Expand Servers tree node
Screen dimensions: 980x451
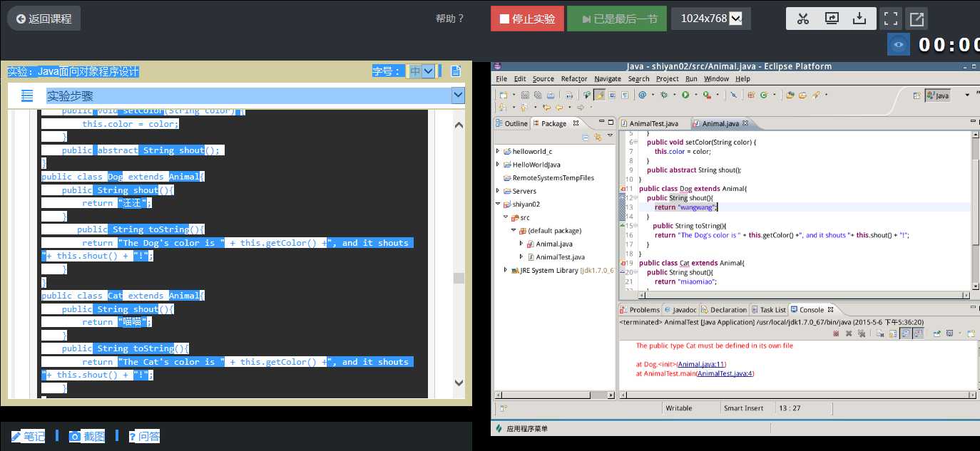(498, 191)
